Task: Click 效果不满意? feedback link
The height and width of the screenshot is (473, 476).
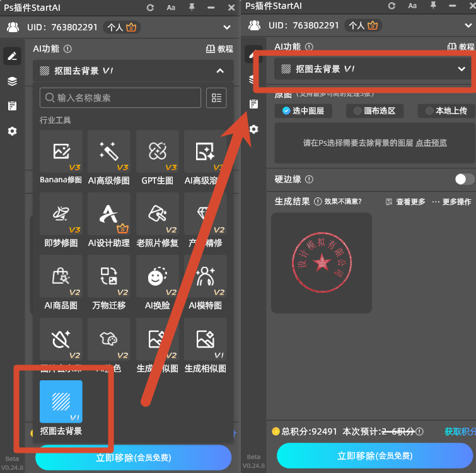Action: coord(343,202)
